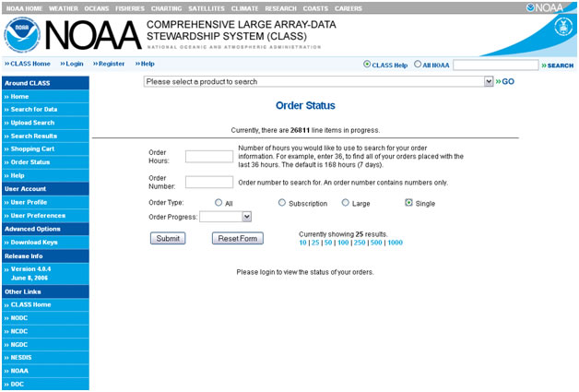Open FISHERIES in top menu
Viewport: 579px width, 392px height.
pos(130,8)
